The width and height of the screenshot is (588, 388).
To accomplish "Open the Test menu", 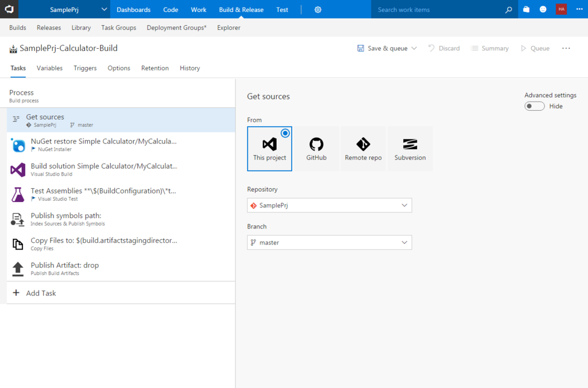I will (x=282, y=10).
